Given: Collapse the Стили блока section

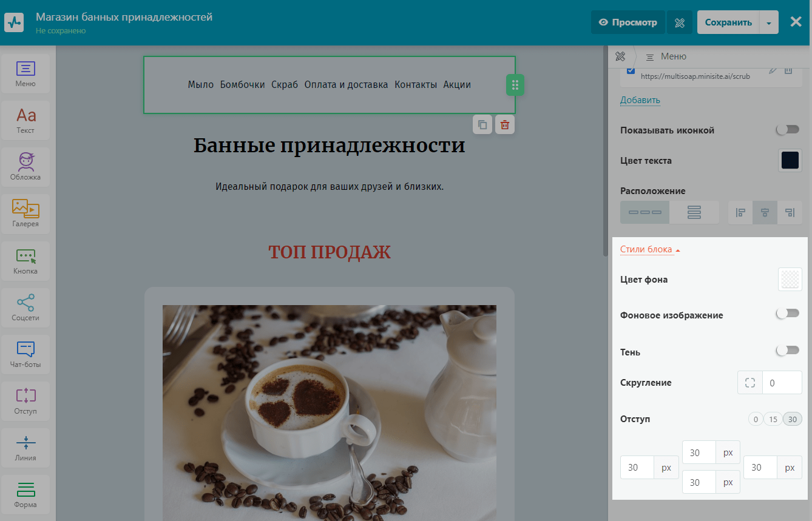Looking at the screenshot, I should (650, 249).
